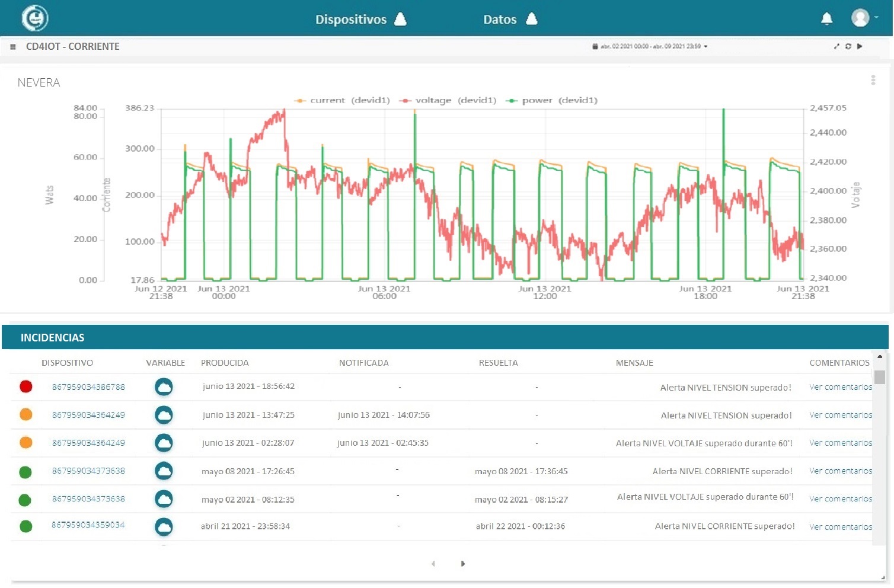Click the DISPOSITIVO column header
This screenshot has width=894, height=588.
point(67,363)
